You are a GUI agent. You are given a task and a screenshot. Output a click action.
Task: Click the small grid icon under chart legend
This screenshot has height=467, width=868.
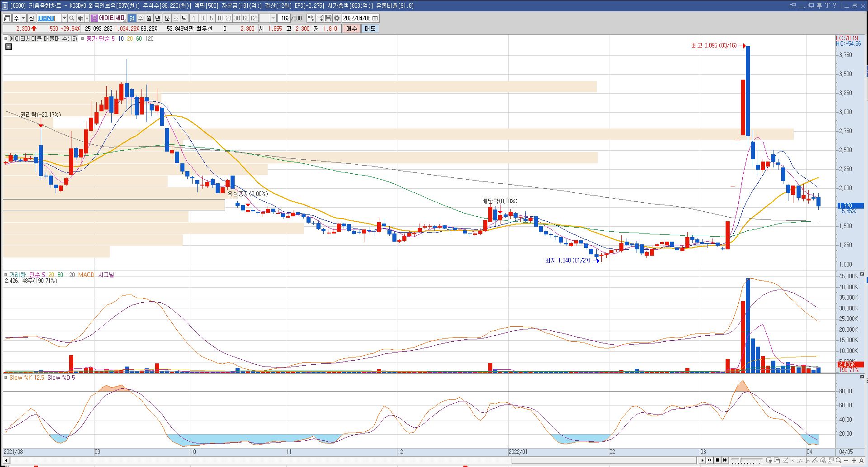tap(8, 46)
